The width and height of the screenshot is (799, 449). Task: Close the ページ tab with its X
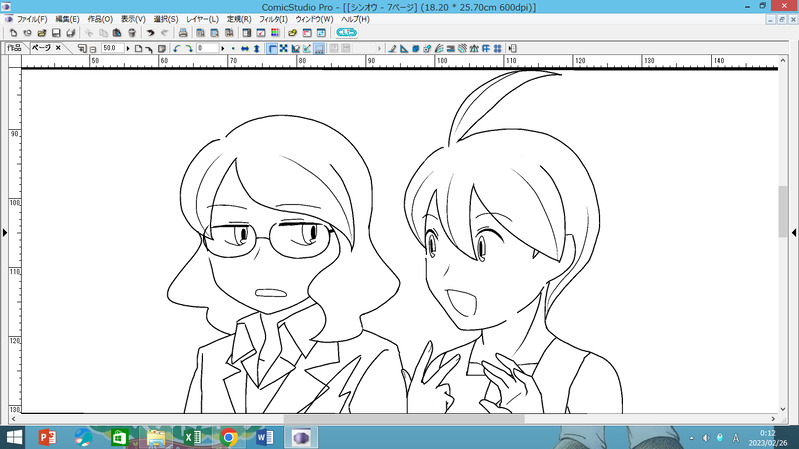pos(58,48)
